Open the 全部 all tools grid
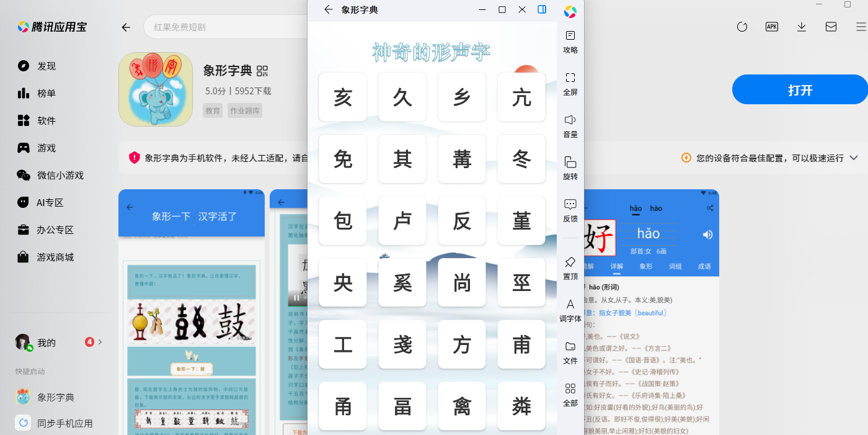Screen dimensions: 868x435 (570, 395)
